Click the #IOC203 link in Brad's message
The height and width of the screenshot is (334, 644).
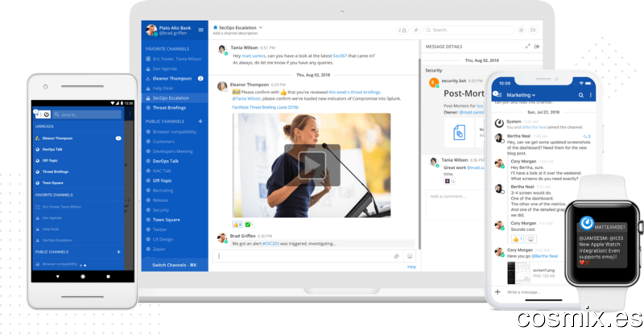(270, 244)
